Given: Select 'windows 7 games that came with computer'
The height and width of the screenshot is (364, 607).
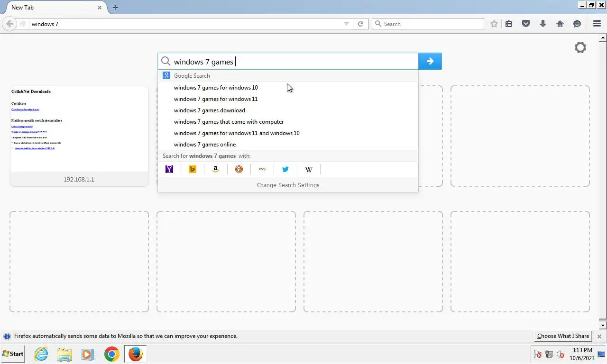Looking at the screenshot, I should pyautogui.click(x=288, y=122).
